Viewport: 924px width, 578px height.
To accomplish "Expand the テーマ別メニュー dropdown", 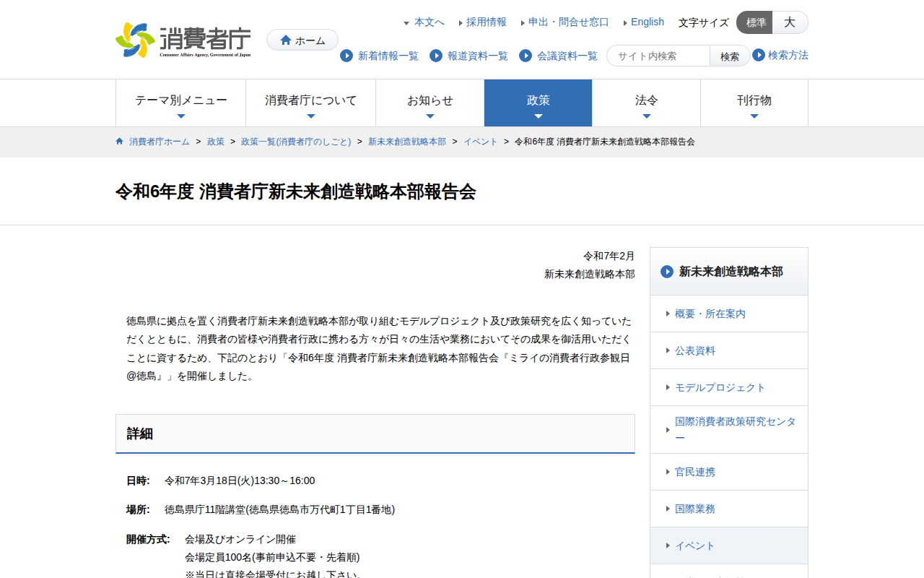I will 180,103.
